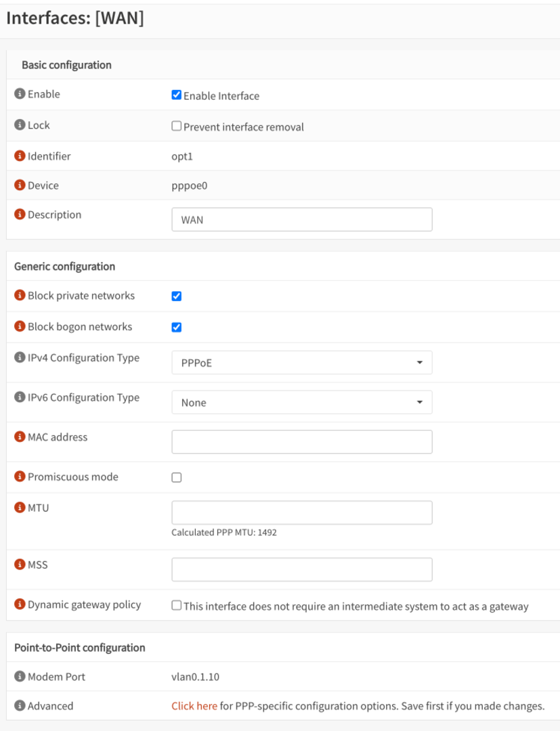Image resolution: width=560 pixels, height=731 pixels.
Task: Click the help icon next to Block private networks
Action: (20, 296)
